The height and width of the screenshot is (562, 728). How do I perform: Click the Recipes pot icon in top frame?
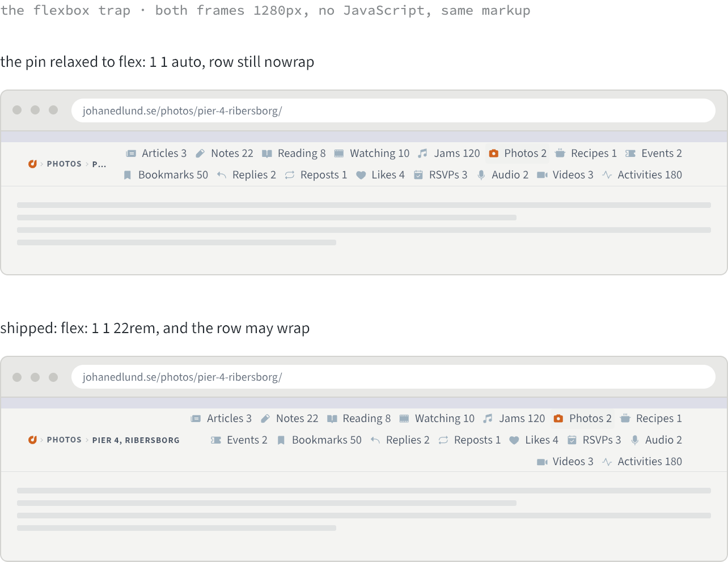pos(560,154)
